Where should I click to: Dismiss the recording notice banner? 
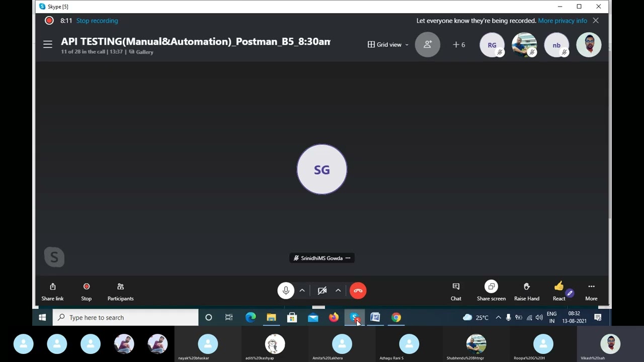tap(596, 21)
